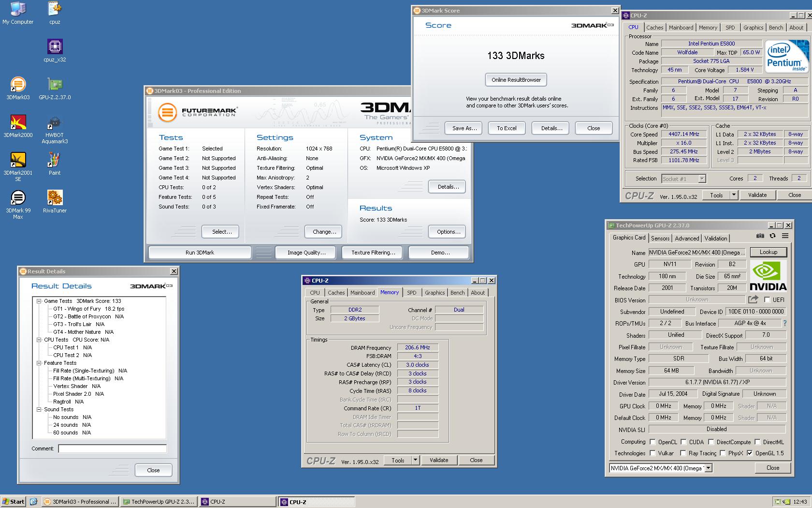
Task: Launch 3DMark 99 Max shortcut
Action: 18,205
